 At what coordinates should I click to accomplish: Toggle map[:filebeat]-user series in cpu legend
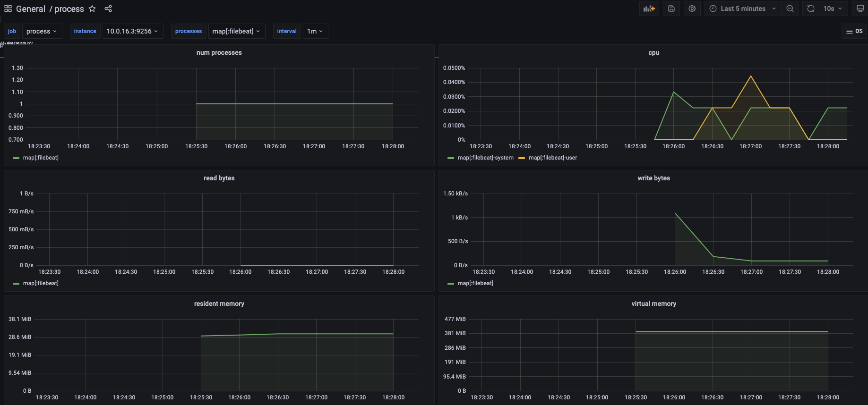pyautogui.click(x=552, y=158)
